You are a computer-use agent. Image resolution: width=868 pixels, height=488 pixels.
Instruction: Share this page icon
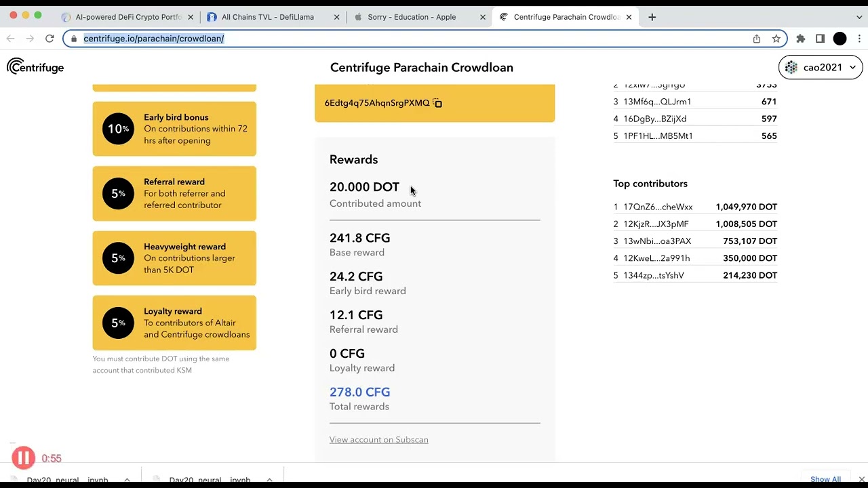click(757, 39)
